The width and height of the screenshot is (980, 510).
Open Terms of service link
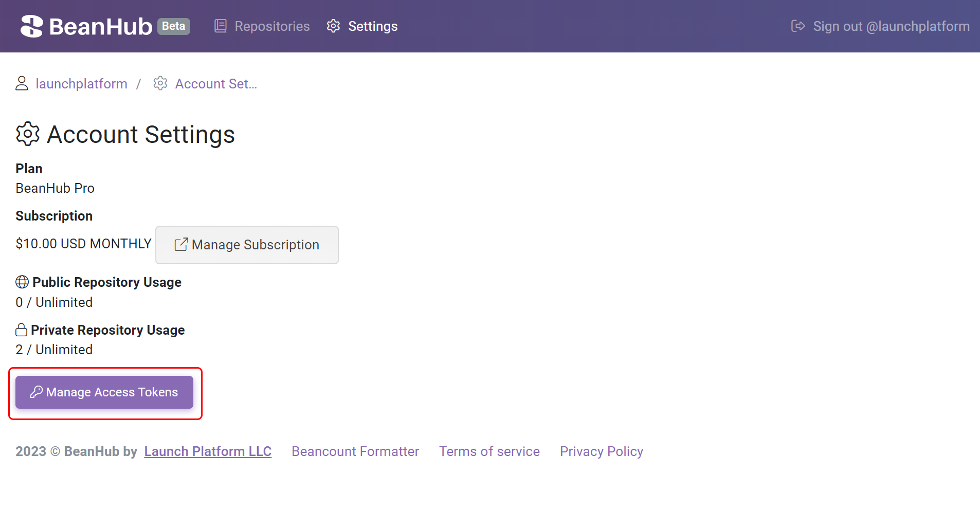489,451
